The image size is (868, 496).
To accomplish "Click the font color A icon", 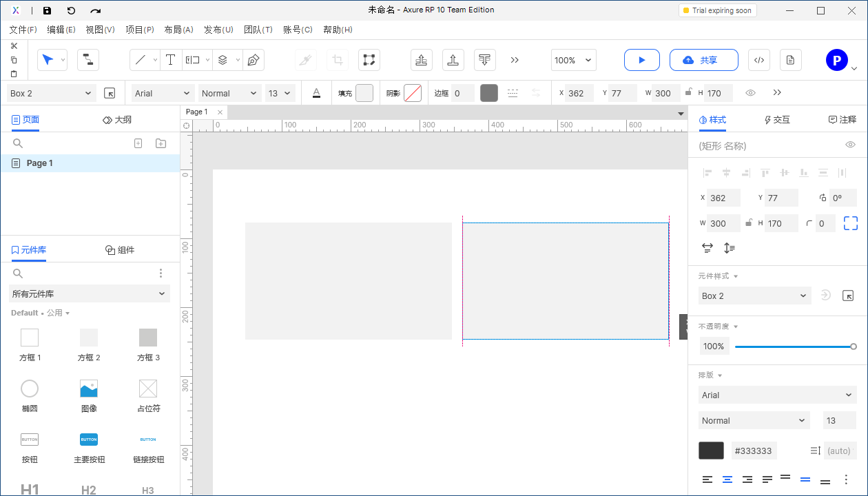I will tap(316, 93).
